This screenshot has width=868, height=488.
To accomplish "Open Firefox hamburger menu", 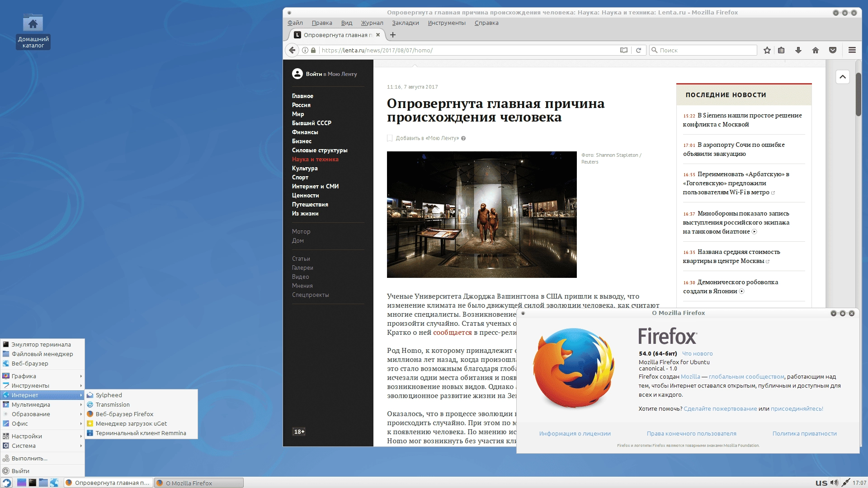I will [x=852, y=50].
